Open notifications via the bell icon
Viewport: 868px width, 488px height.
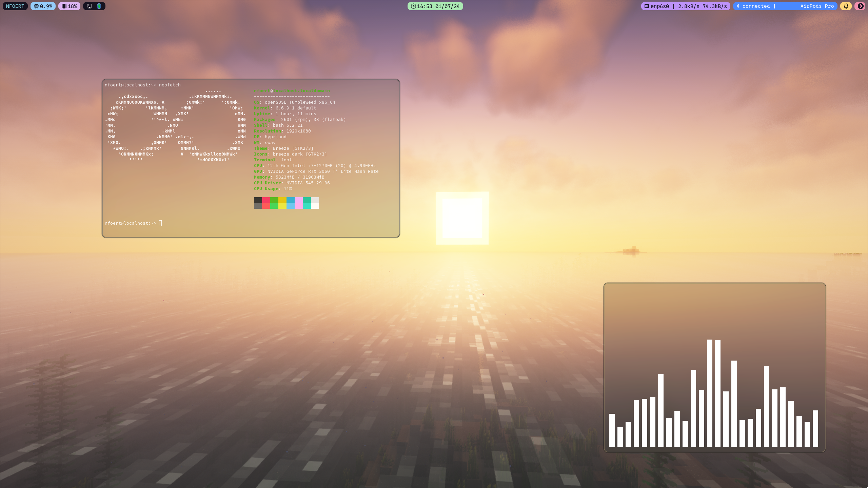click(846, 6)
